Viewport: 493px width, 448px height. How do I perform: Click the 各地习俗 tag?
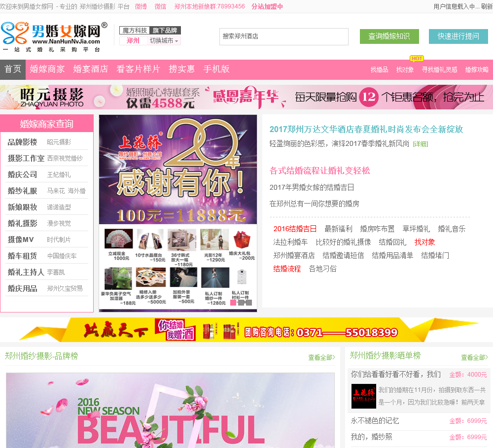322,269
